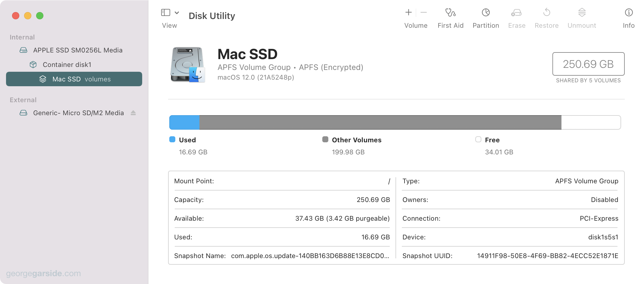Eject the Generic- Micro SD/M2 Media

pyautogui.click(x=133, y=113)
